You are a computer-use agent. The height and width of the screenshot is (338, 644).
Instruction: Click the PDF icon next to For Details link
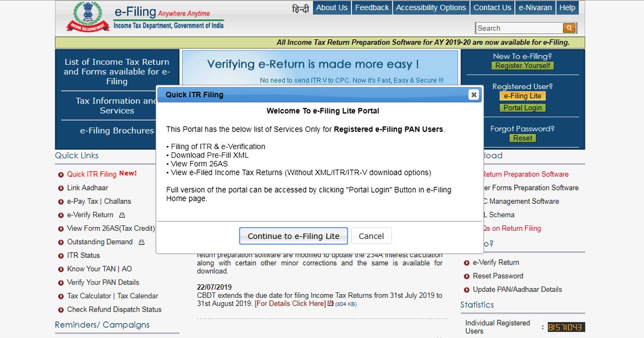[x=331, y=304]
